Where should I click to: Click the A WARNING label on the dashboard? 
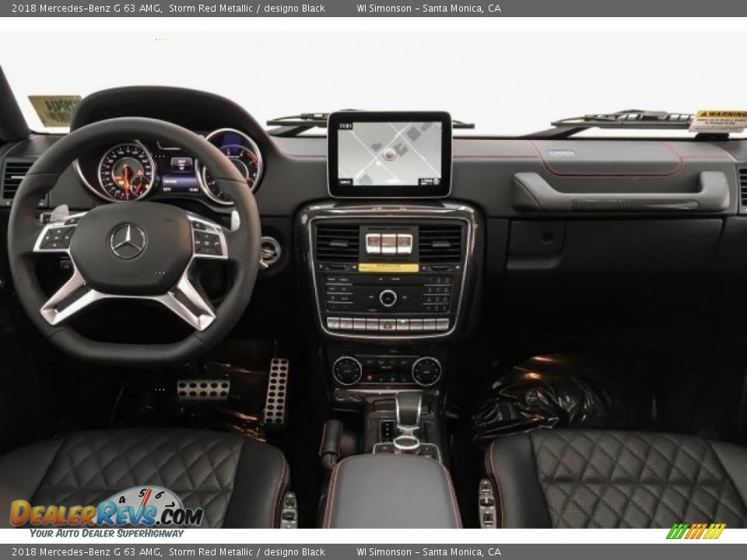[x=722, y=114]
